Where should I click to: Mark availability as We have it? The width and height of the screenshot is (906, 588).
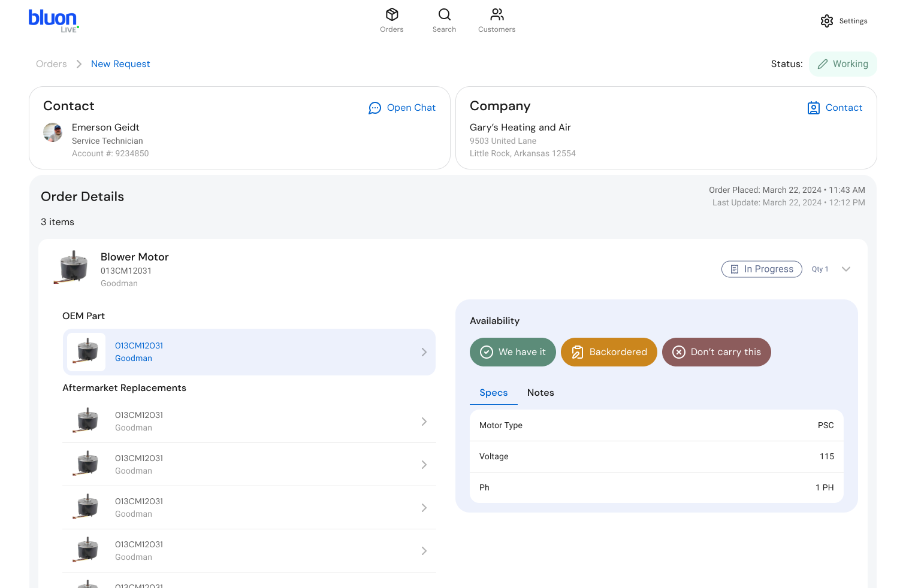(513, 352)
